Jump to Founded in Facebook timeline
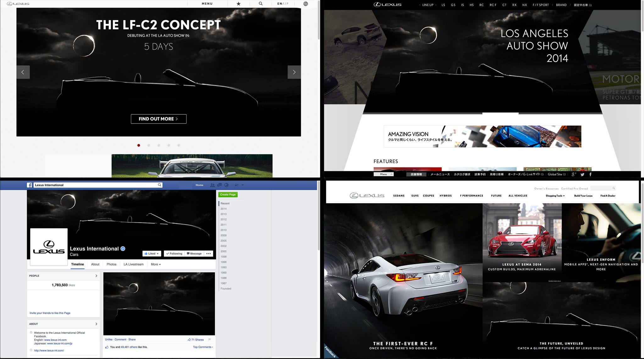644x359 pixels. coord(226,289)
